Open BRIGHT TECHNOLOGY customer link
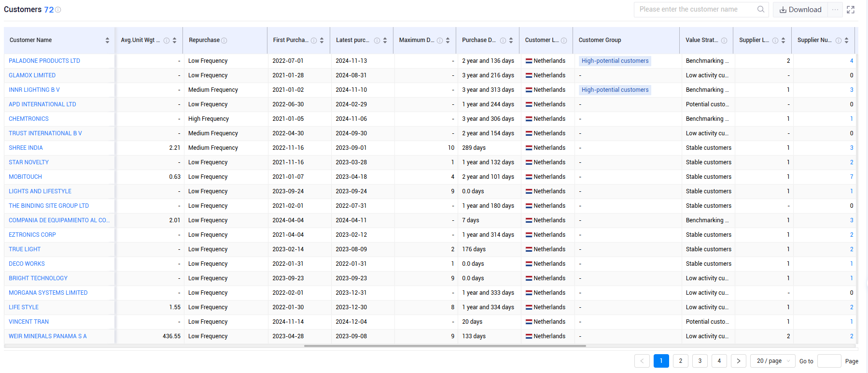 click(x=38, y=278)
